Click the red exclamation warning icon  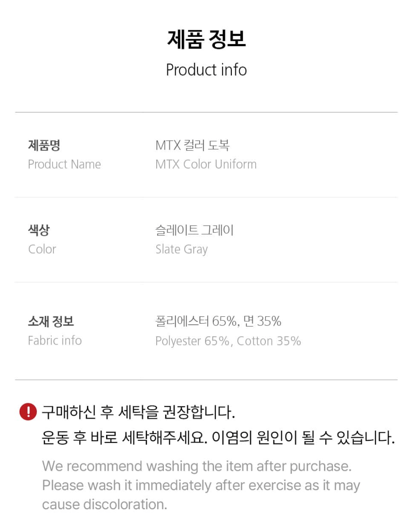[28, 412]
